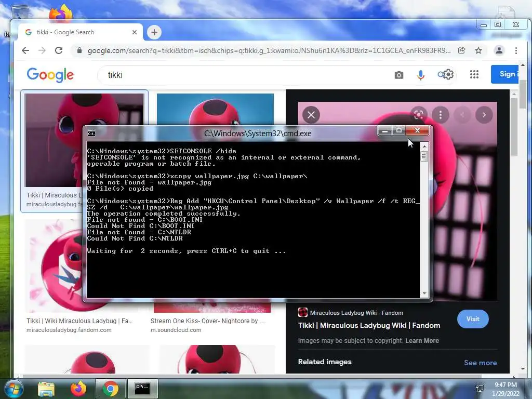Click the up arrow of cmd scrollbar
This screenshot has width=532, height=399.
424,147
